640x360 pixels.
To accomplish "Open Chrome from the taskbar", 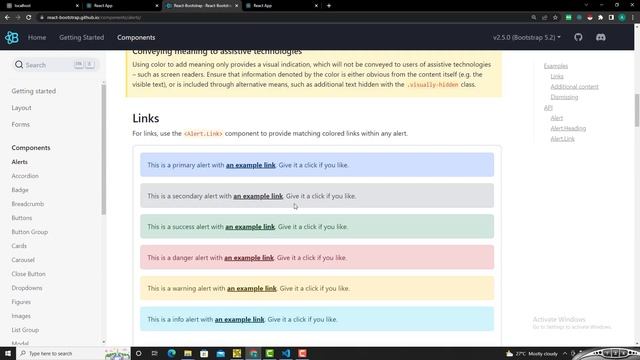I will click(x=253, y=353).
